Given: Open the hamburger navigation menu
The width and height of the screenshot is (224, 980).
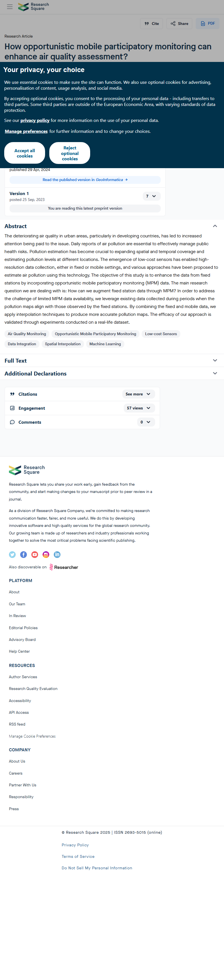Looking at the screenshot, I should pos(10,7).
